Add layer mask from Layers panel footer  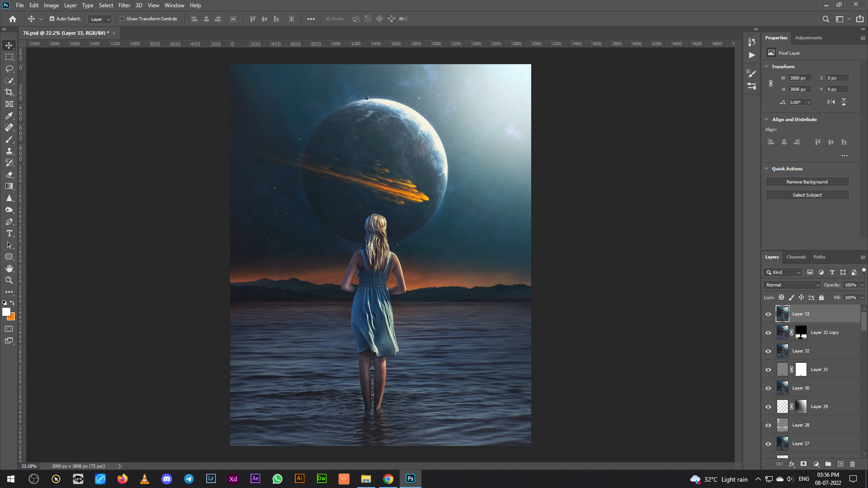(803, 464)
